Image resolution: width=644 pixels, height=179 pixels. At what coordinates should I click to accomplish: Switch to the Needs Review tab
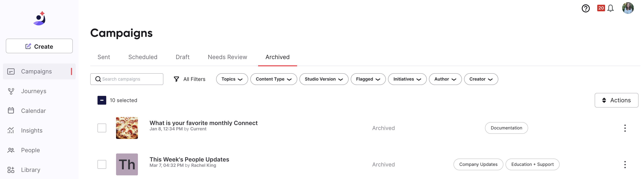pyautogui.click(x=227, y=57)
